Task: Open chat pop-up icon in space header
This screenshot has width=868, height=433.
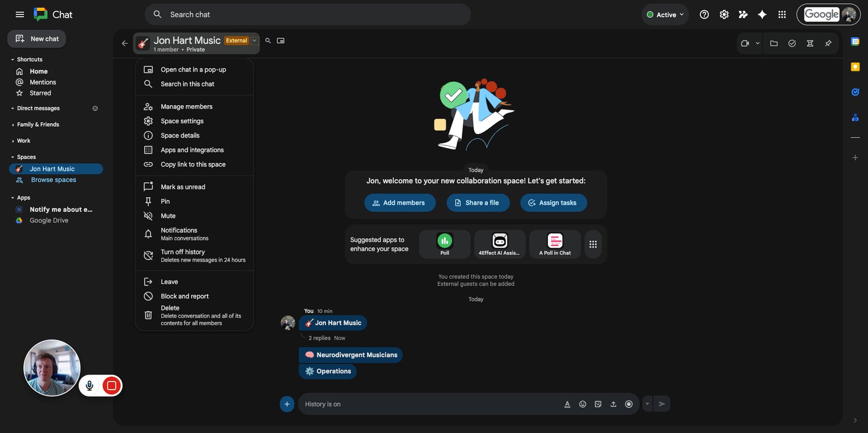Action: 280,41
